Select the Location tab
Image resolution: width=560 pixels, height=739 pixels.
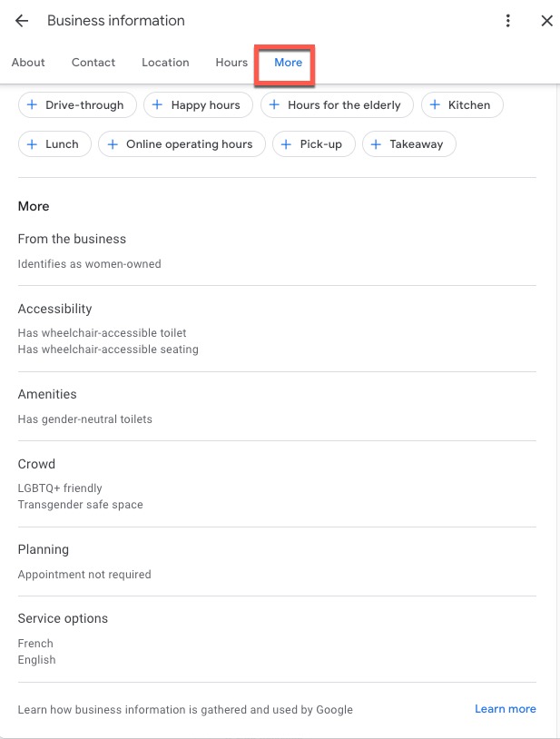pyautogui.click(x=164, y=62)
